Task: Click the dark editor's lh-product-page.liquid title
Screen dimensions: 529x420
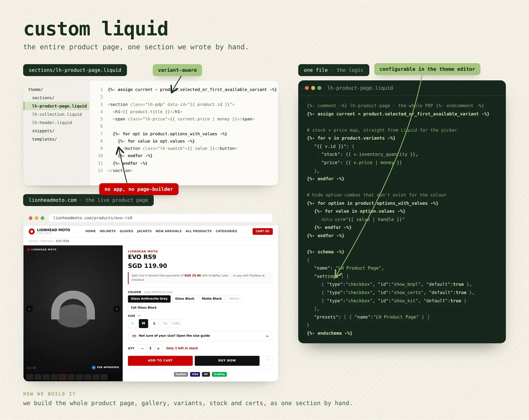Action: [x=360, y=88]
